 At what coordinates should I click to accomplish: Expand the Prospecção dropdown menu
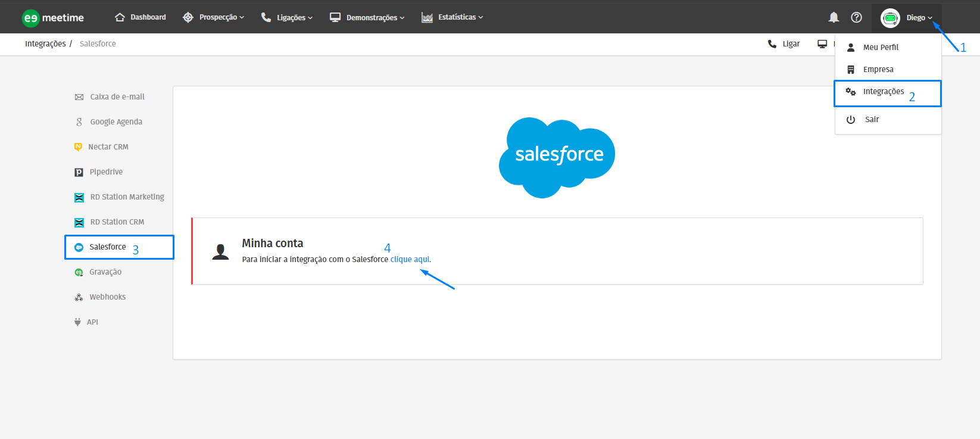point(214,17)
